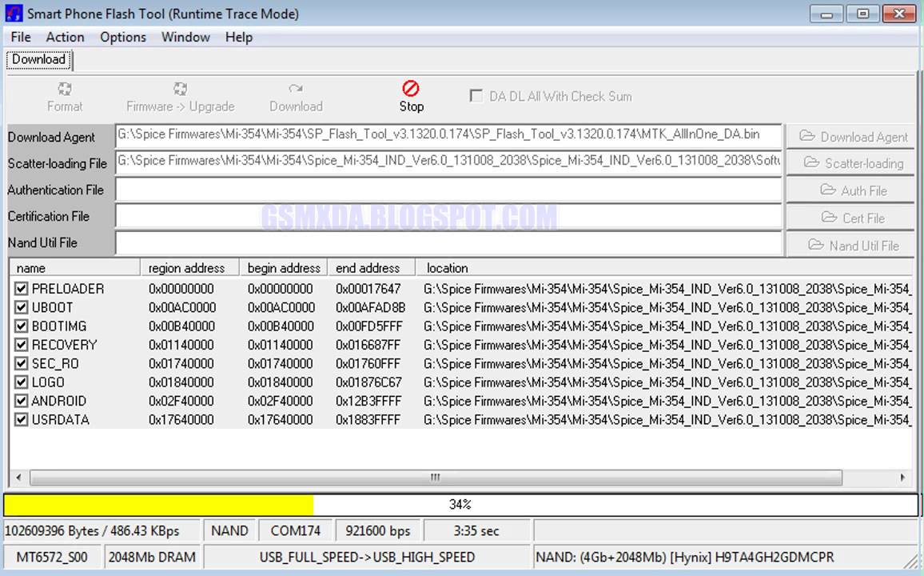Open the Window menu
This screenshot has height=576, width=924.
tap(185, 37)
